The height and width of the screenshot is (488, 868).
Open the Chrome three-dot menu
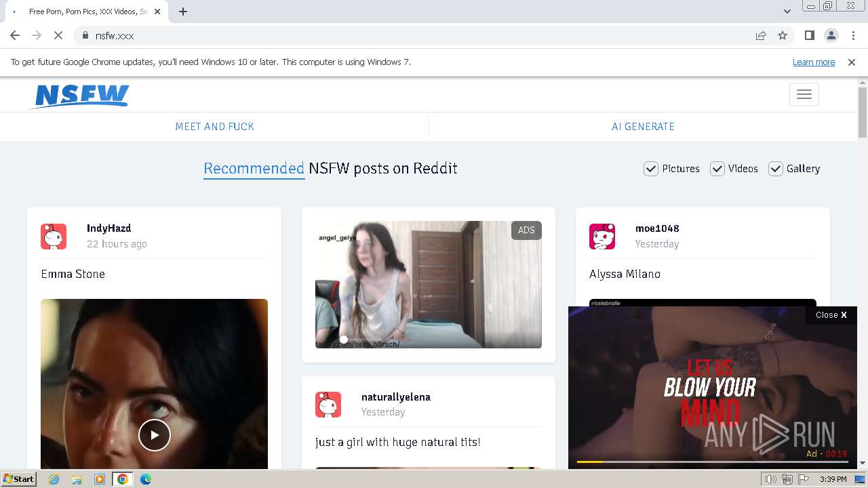tap(853, 35)
